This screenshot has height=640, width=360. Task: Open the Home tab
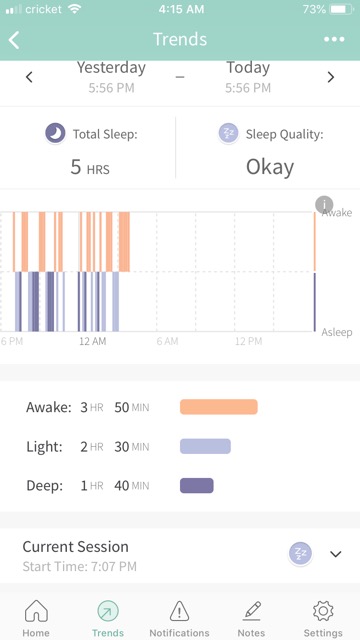(x=36, y=618)
